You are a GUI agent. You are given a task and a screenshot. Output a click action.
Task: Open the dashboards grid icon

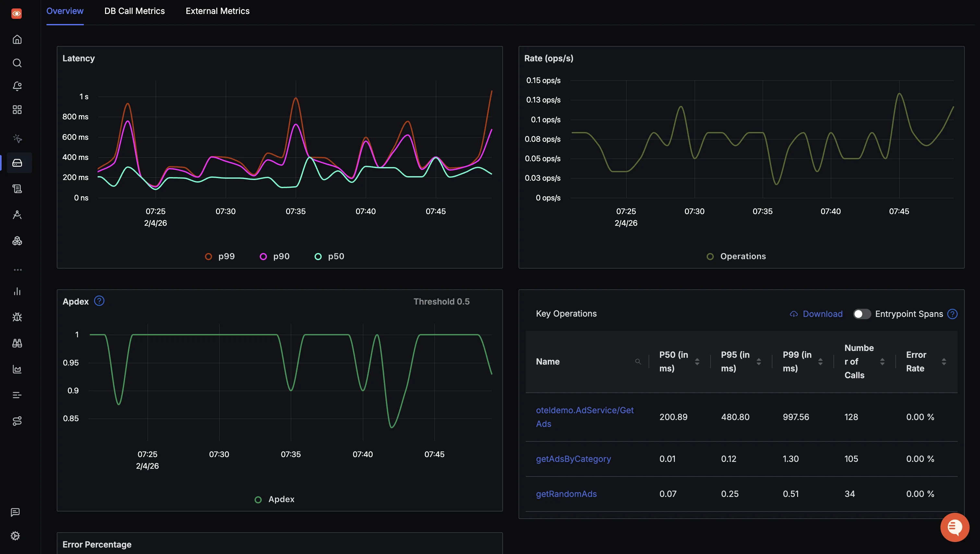click(17, 110)
